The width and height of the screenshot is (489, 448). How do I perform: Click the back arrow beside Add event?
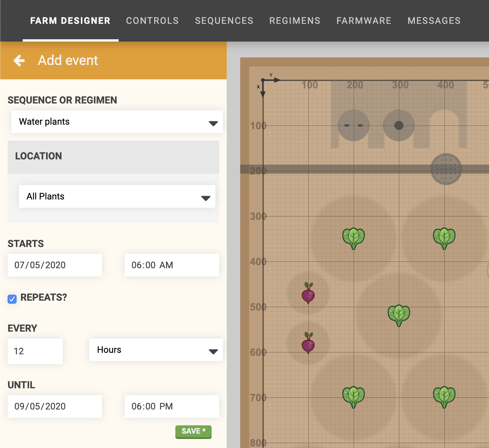click(19, 60)
